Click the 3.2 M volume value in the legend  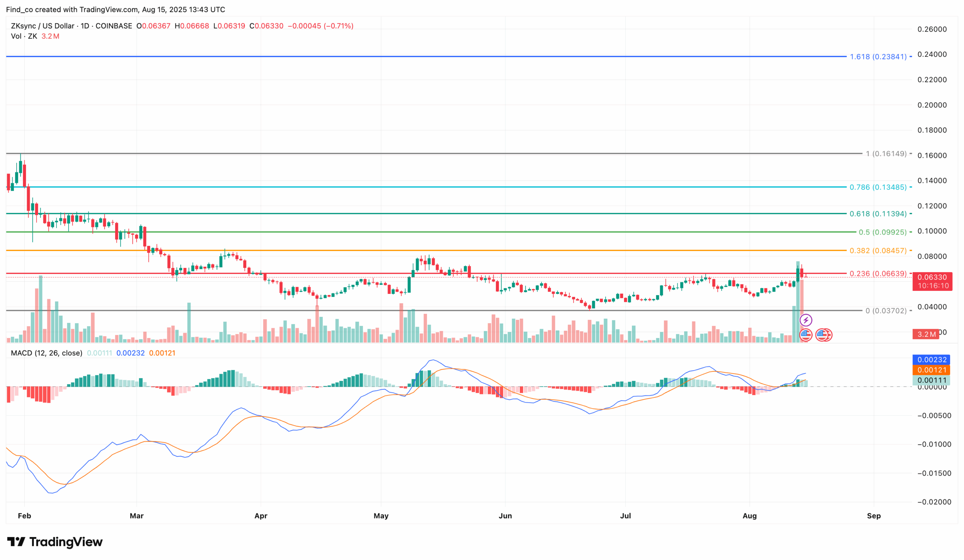pyautogui.click(x=50, y=36)
